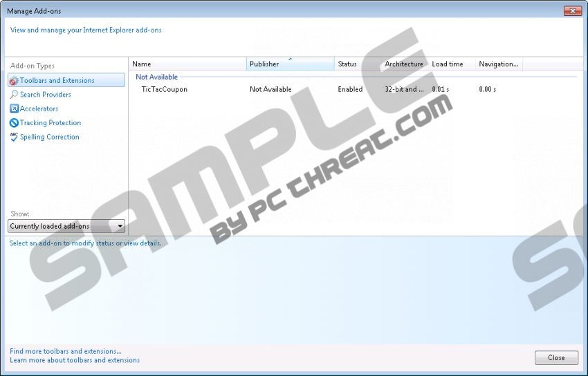This screenshot has width=588, height=376.
Task: Sort list by Load time column header
Action: 450,64
